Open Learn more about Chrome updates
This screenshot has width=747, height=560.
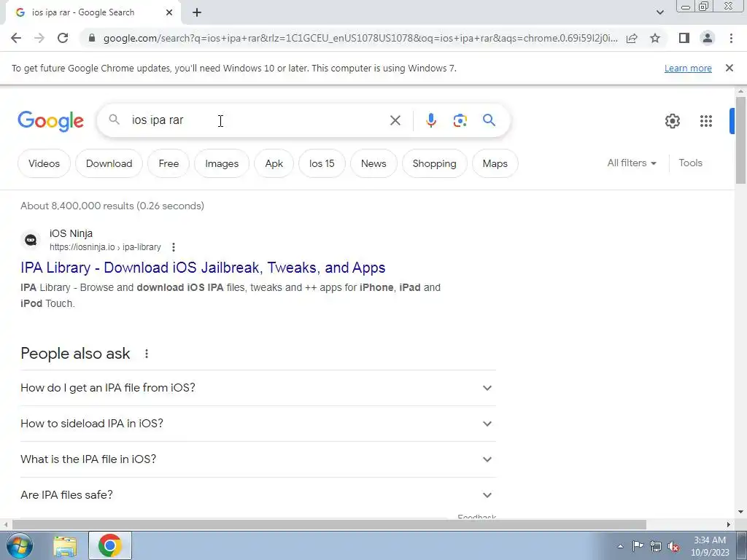[x=688, y=68]
